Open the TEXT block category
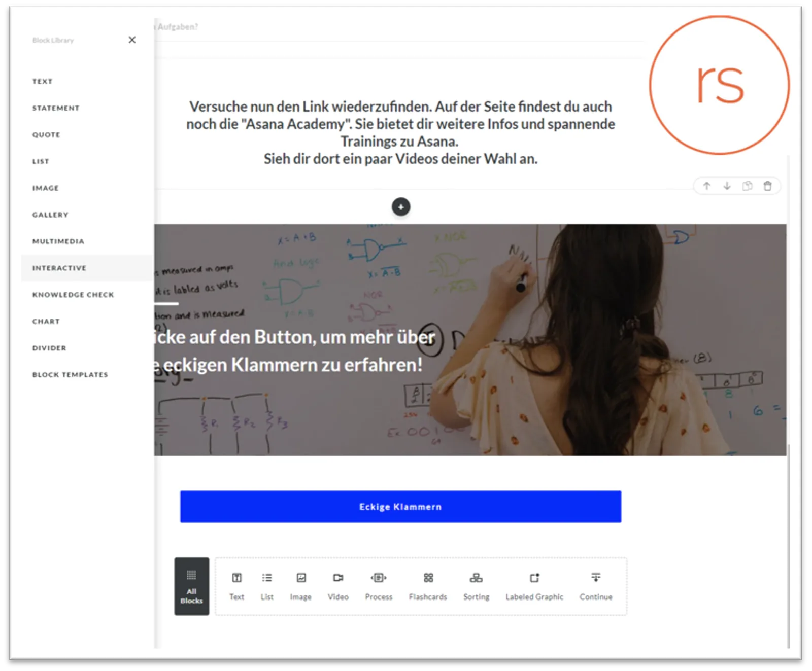Viewport: 812px width, 671px height. point(43,81)
